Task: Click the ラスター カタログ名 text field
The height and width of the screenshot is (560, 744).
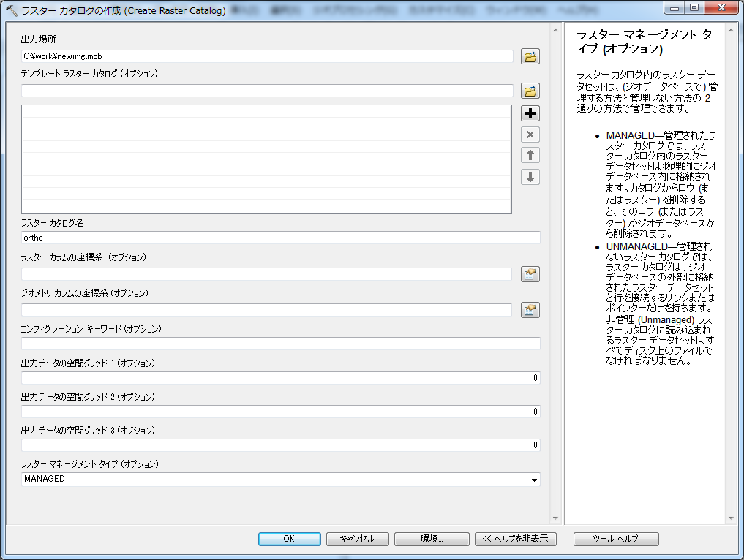Action: pos(280,238)
